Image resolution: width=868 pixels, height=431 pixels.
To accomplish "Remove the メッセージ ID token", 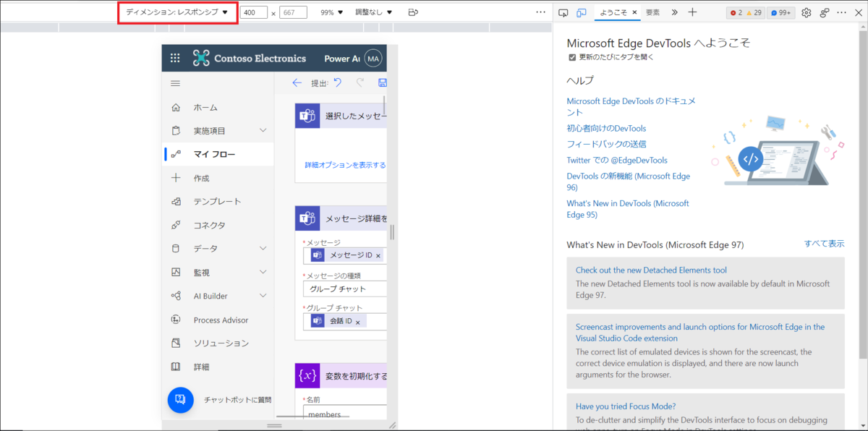I will pos(378,256).
